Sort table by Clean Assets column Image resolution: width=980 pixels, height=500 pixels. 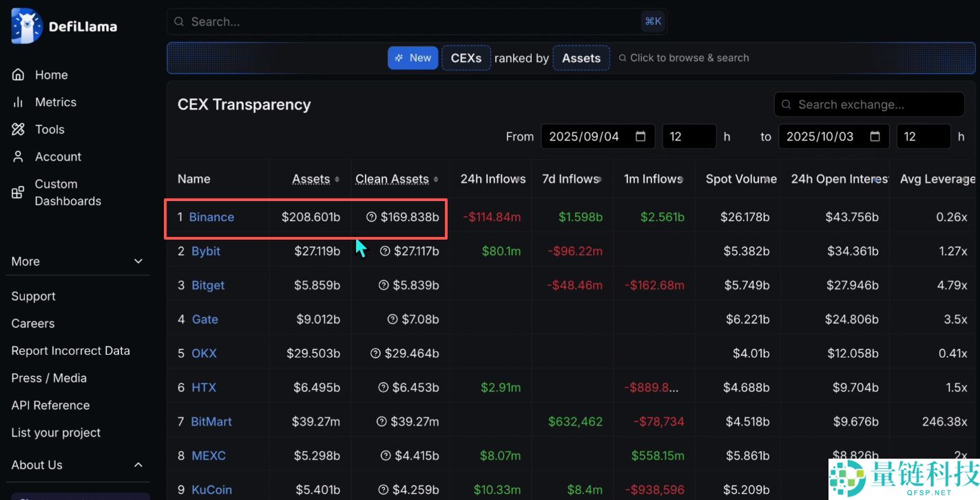(435, 179)
